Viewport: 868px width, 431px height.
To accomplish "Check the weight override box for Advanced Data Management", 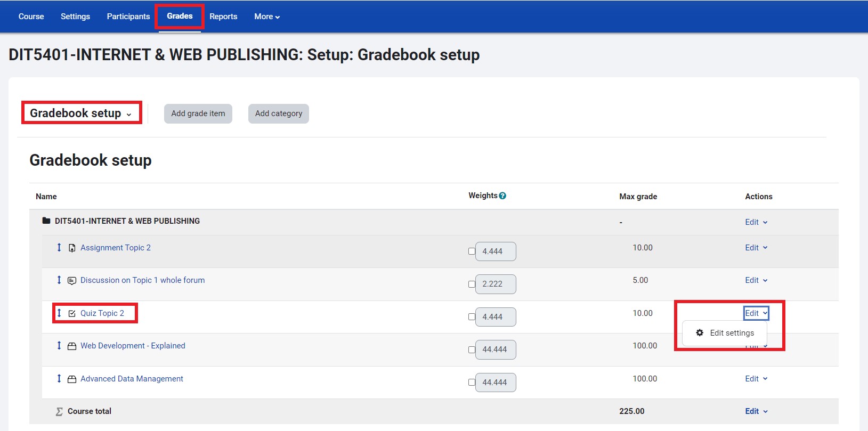I will (x=472, y=383).
